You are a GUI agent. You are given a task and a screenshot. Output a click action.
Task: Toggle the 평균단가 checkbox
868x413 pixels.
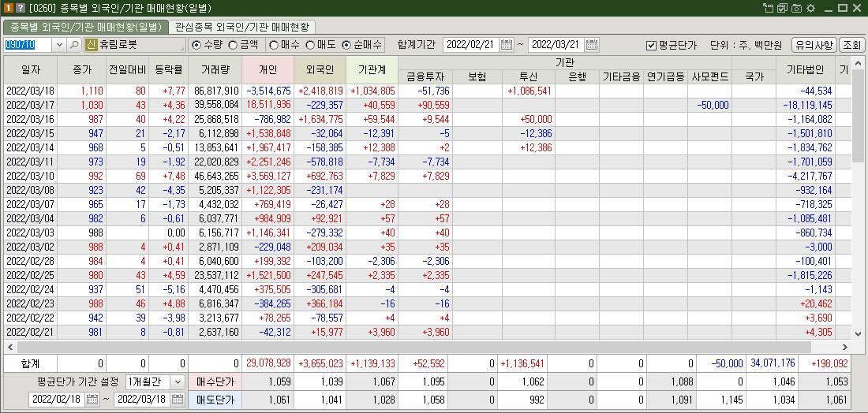(x=652, y=46)
